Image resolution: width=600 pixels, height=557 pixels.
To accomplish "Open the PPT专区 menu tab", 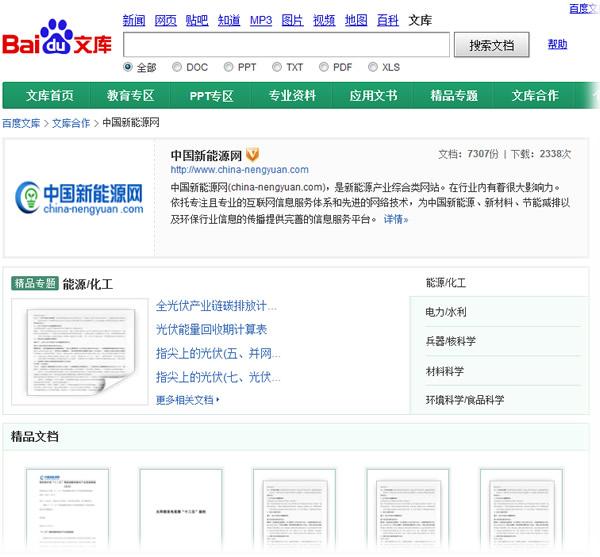I will coord(211,96).
